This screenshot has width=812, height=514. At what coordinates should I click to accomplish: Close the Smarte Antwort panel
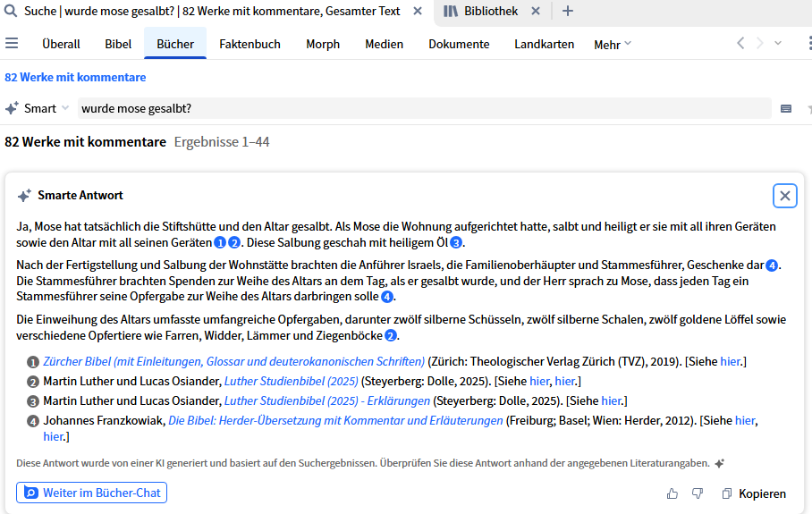[x=784, y=196]
